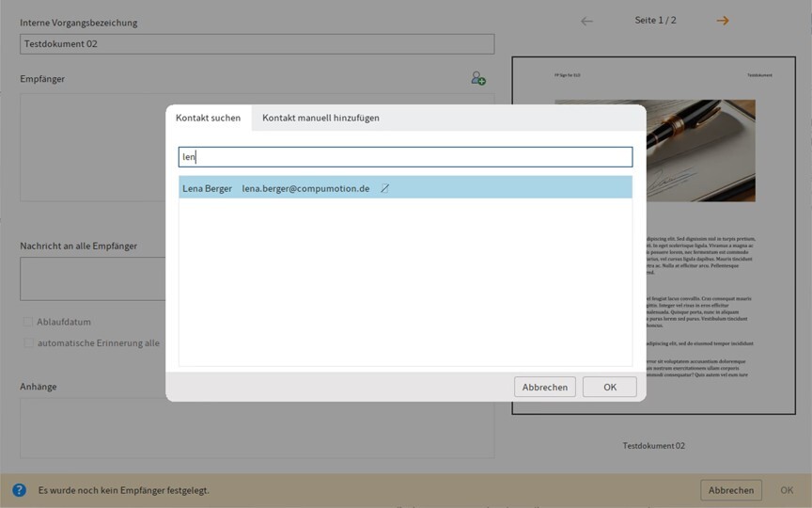Click the contact search field containing 'len'
This screenshot has width=812, height=508.
pyautogui.click(x=405, y=157)
